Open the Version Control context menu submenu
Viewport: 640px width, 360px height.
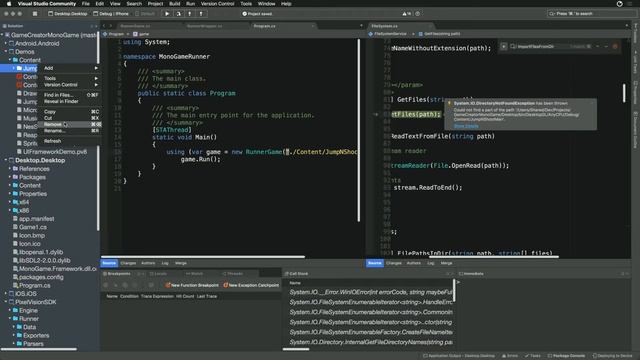coord(70,85)
